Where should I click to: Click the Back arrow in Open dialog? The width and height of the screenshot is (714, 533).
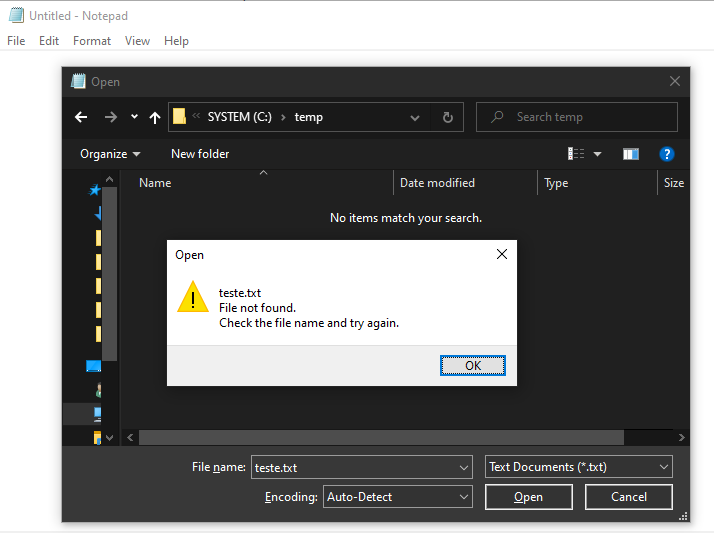coord(82,117)
